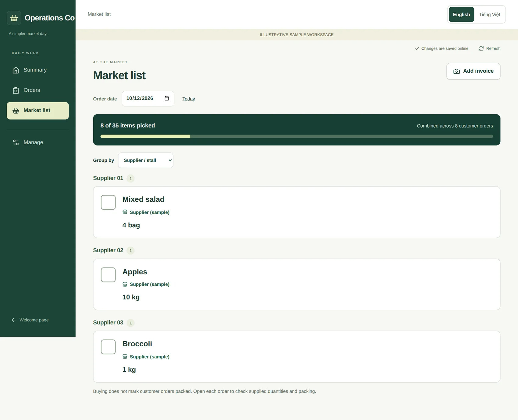
Task: Click the Supplier (sample) label under Mixed salad
Action: coord(150,212)
